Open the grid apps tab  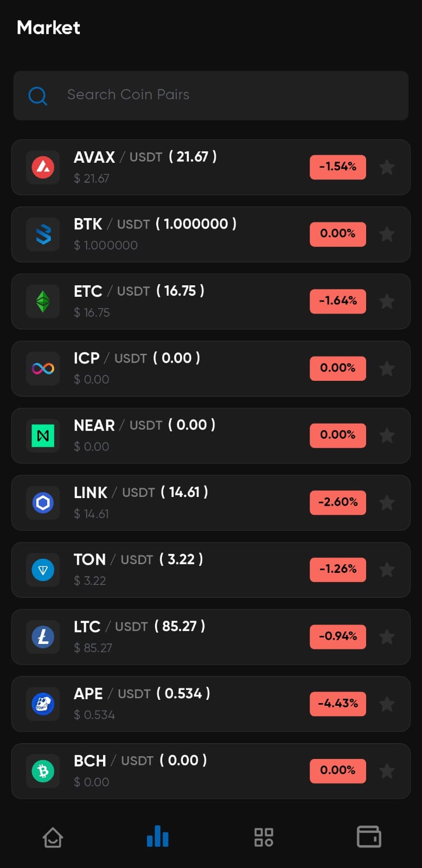(264, 837)
